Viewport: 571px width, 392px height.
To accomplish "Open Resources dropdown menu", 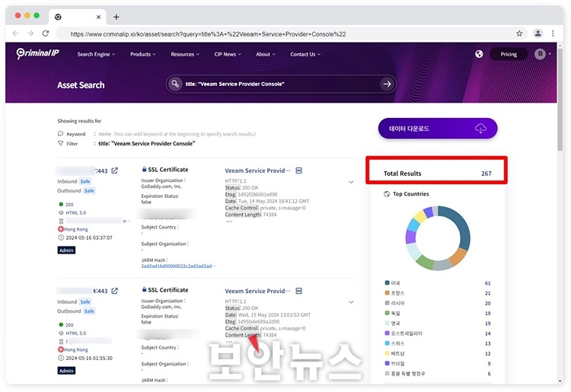I will point(185,54).
